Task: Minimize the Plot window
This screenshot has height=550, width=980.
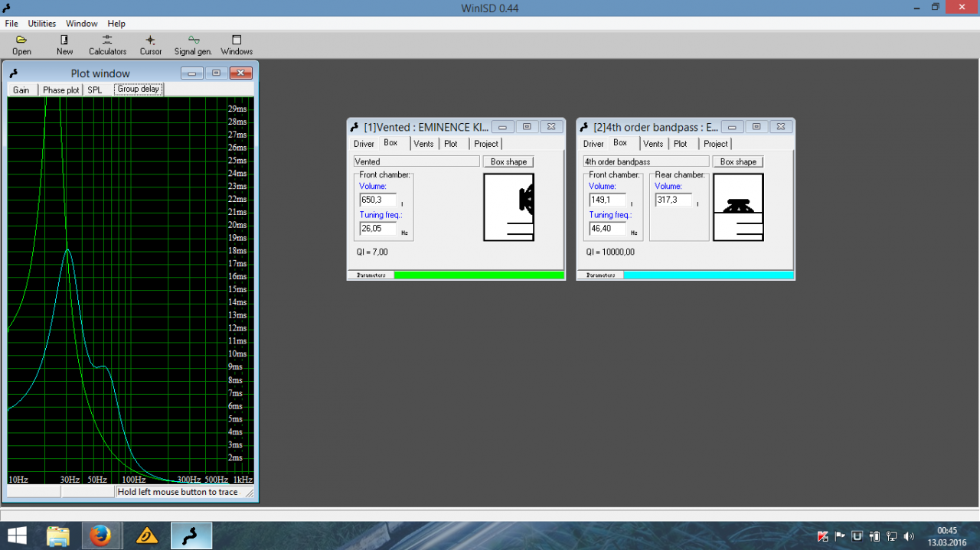Action: (191, 73)
